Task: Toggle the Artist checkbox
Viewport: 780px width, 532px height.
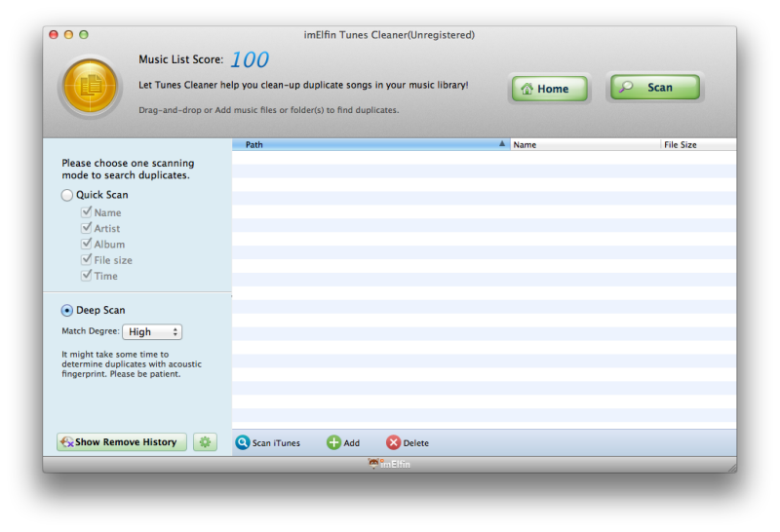Action: click(x=87, y=228)
